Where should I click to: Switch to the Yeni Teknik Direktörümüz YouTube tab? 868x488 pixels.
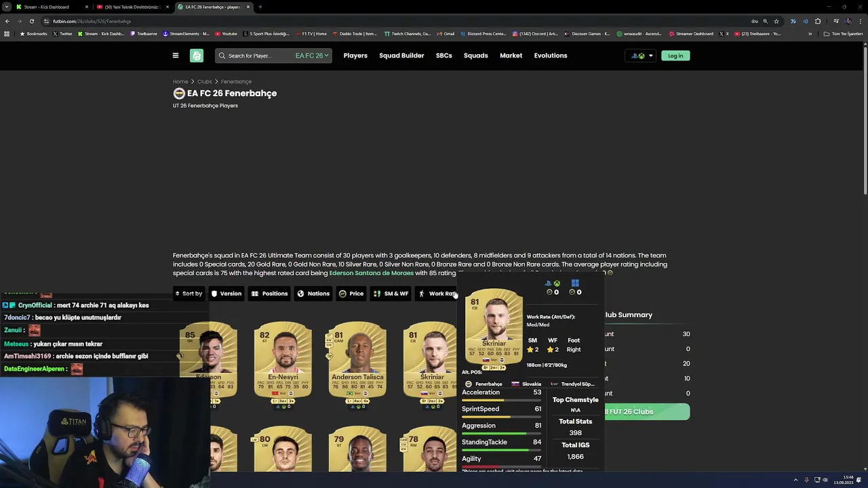pos(132,7)
